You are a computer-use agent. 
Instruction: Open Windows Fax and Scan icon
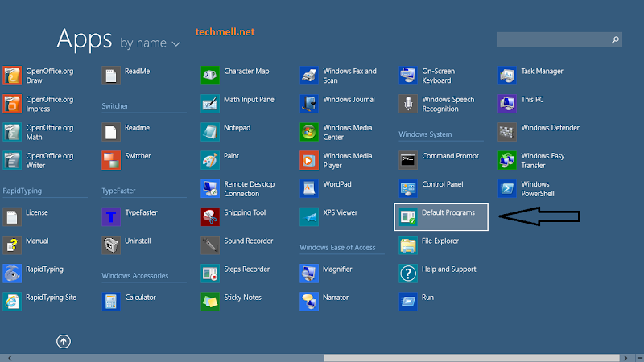click(309, 76)
